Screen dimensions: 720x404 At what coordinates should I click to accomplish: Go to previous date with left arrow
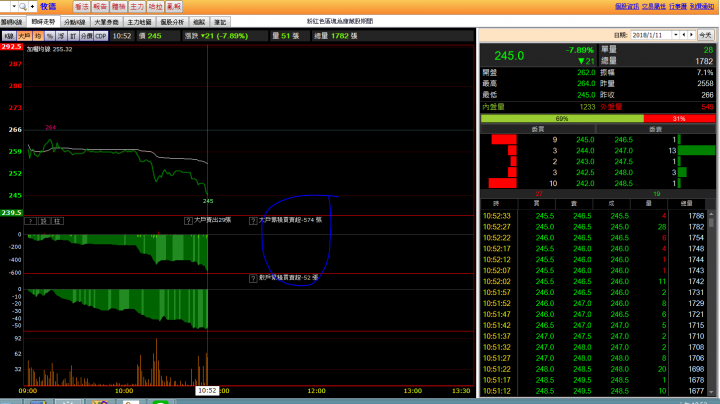[x=684, y=35]
